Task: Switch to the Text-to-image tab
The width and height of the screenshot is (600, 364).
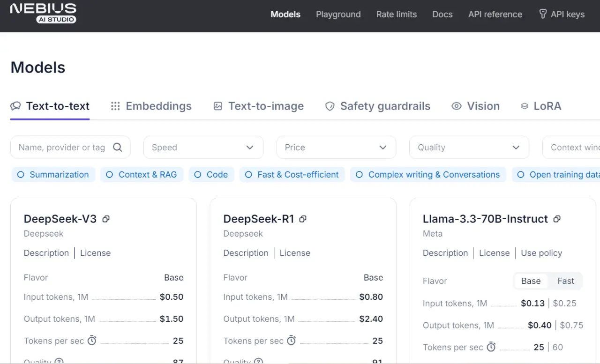Action: 258,106
